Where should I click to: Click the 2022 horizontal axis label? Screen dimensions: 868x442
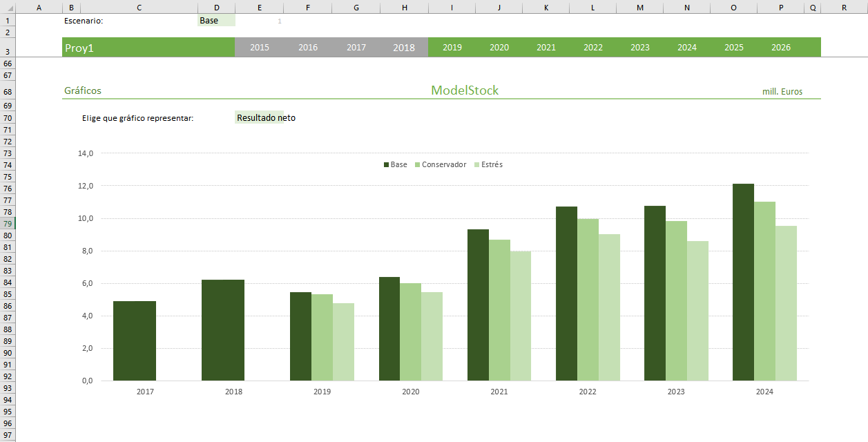click(x=588, y=392)
